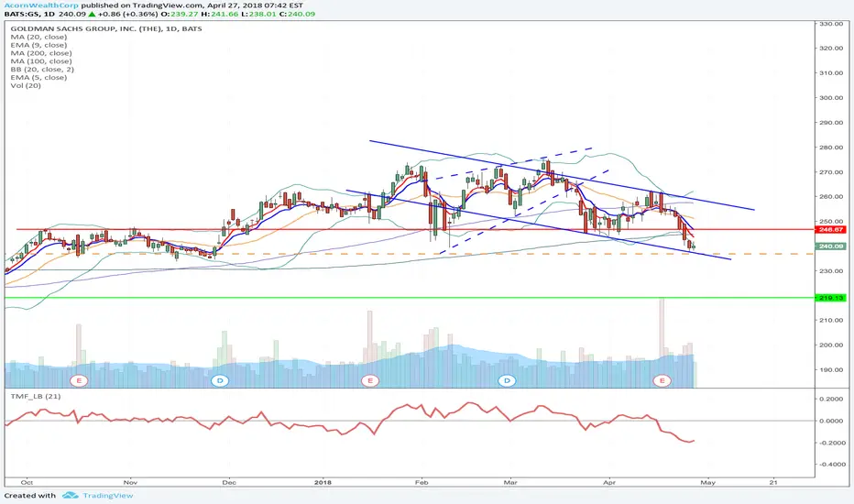Open the TradingView text link at bottom
Viewport: 854px width, 504px height.
[x=108, y=495]
